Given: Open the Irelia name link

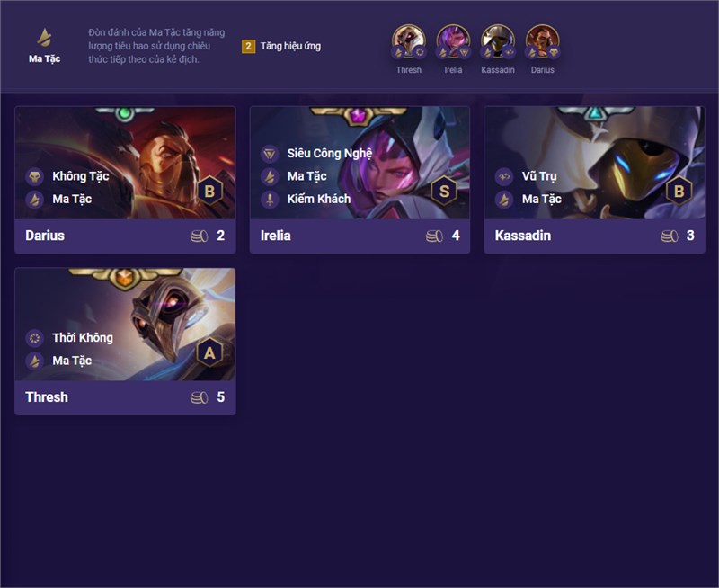Looking at the screenshot, I should tap(276, 236).
